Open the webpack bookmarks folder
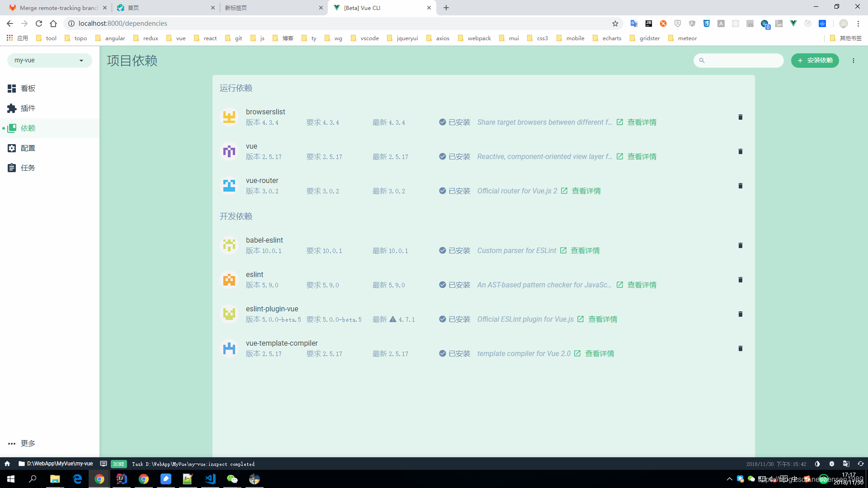Image resolution: width=868 pixels, height=488 pixels. coord(474,38)
